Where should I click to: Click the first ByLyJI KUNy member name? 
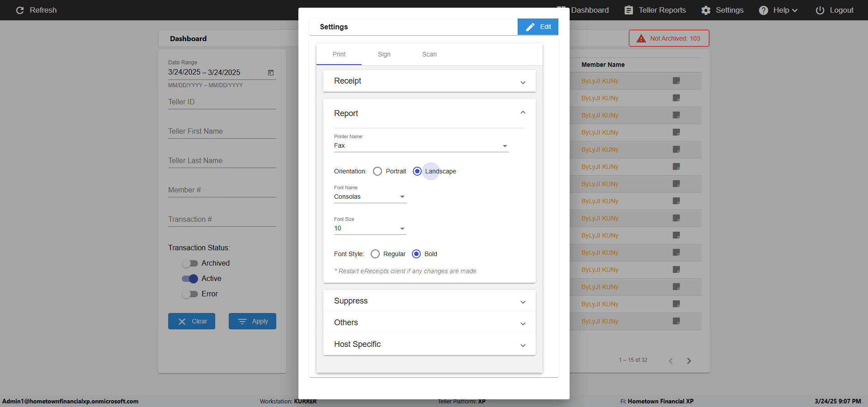click(x=600, y=81)
